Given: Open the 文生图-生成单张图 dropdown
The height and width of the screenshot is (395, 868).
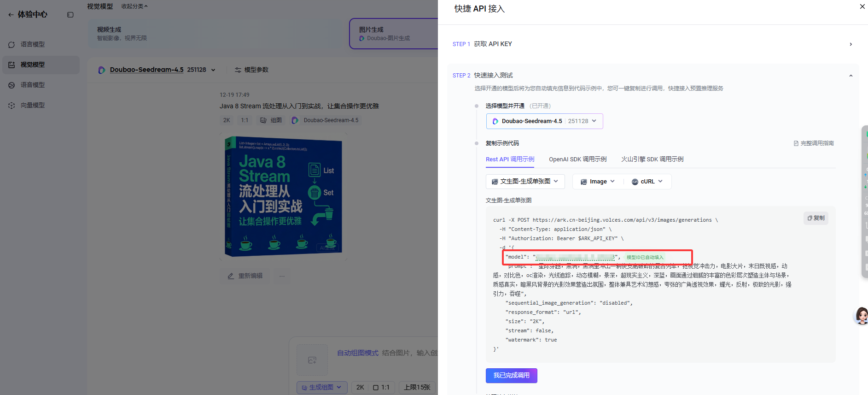Looking at the screenshot, I should 525,182.
